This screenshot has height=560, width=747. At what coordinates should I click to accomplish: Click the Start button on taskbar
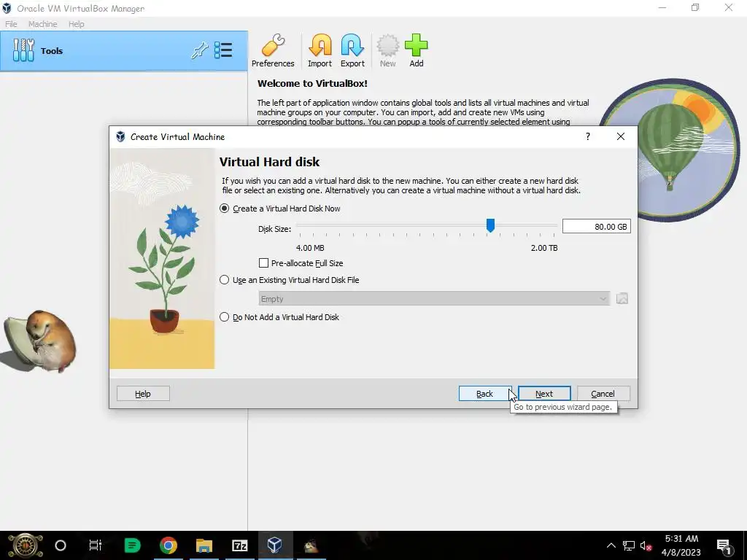click(26, 545)
